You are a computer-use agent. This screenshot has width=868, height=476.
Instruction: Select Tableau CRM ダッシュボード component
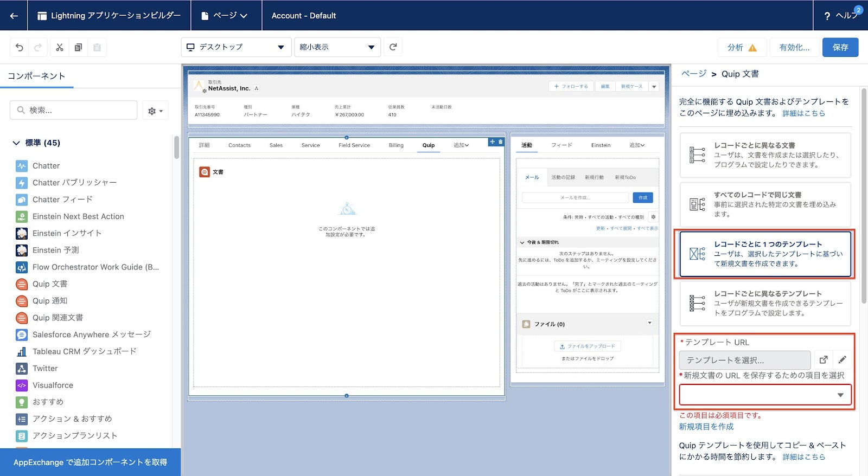pyautogui.click(x=76, y=351)
